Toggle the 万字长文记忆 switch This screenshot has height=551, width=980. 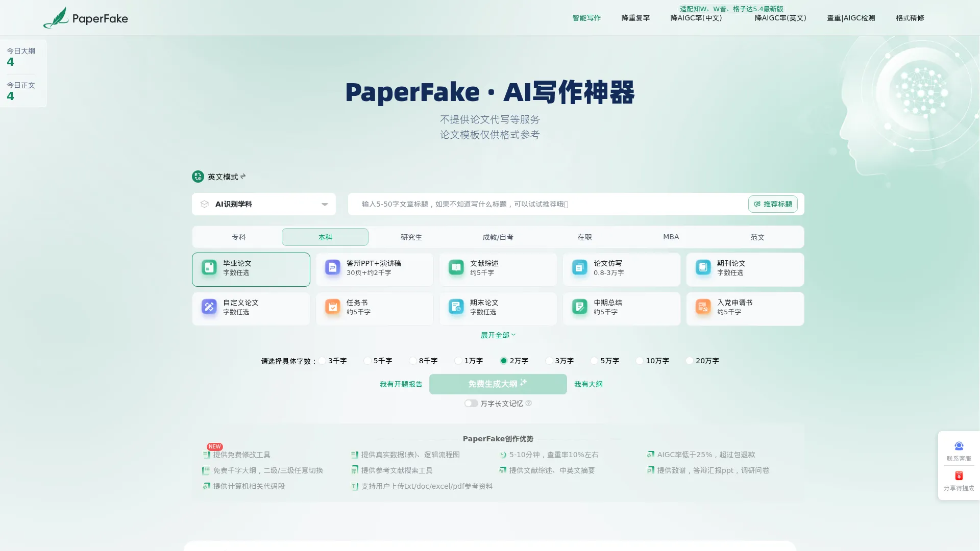[471, 403]
